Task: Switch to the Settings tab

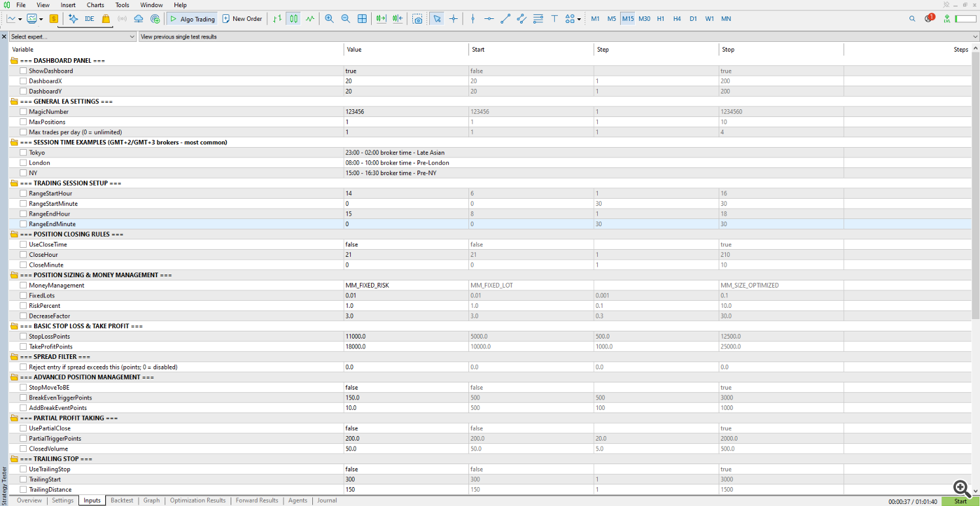Action: pos(63,501)
